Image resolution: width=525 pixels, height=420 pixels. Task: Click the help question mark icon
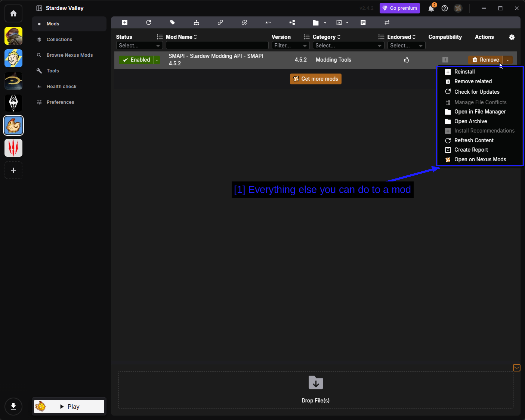point(445,8)
